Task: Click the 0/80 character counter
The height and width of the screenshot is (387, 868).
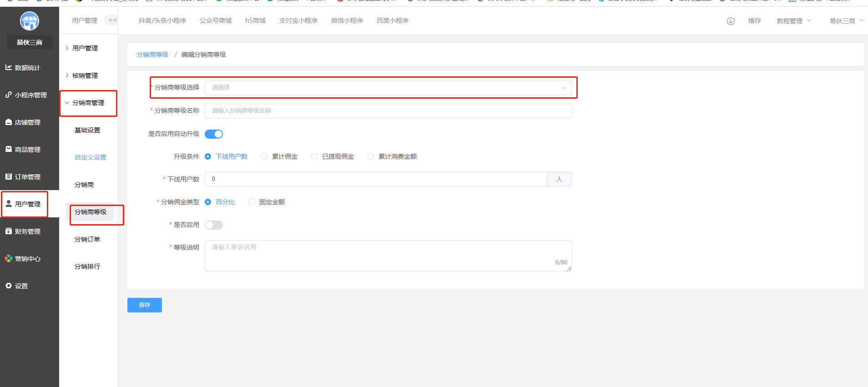Action: pos(561,262)
